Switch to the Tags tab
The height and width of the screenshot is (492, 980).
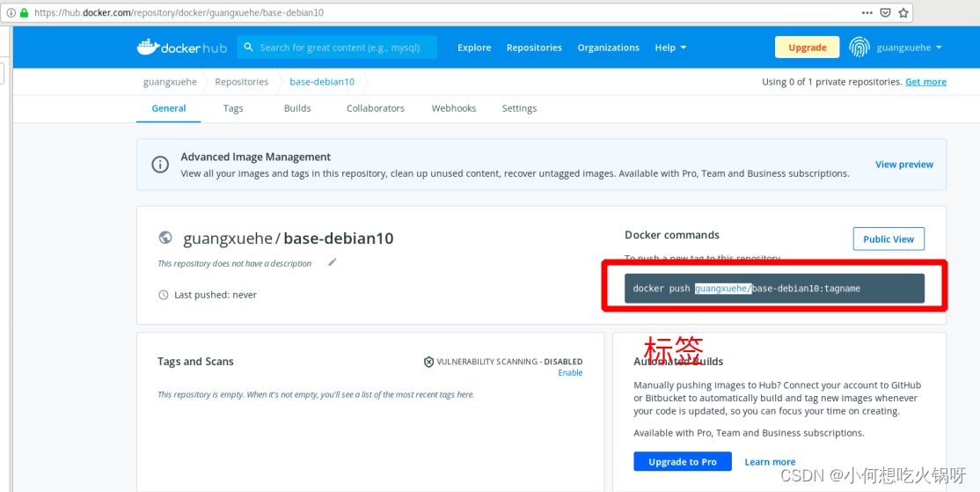point(233,108)
